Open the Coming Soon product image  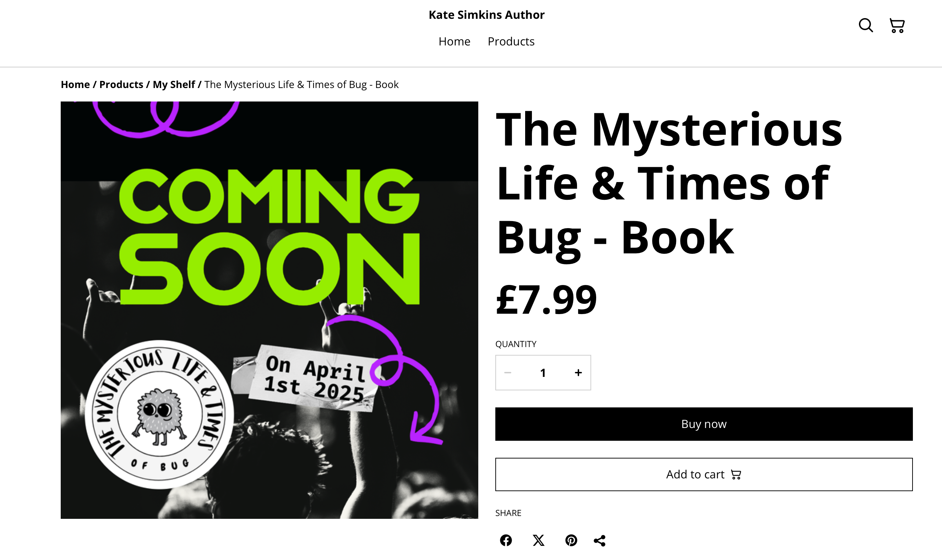[269, 310]
